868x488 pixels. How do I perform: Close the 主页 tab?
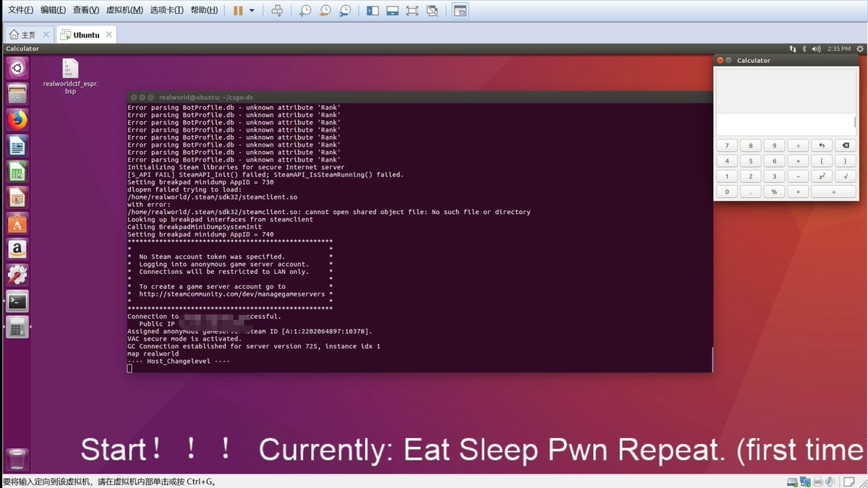46,35
